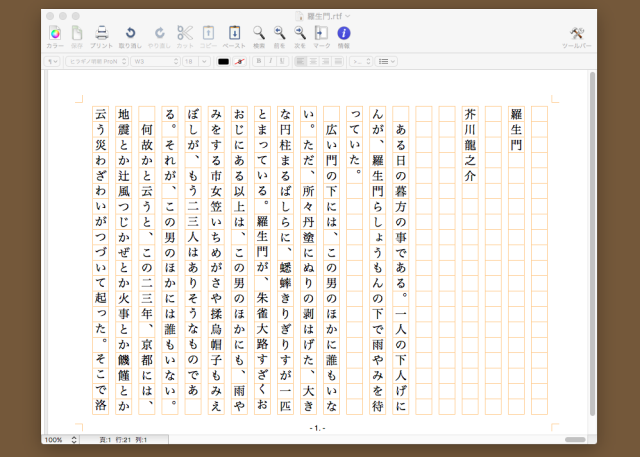
Task: Justify the text alignment
Action: coord(338,62)
